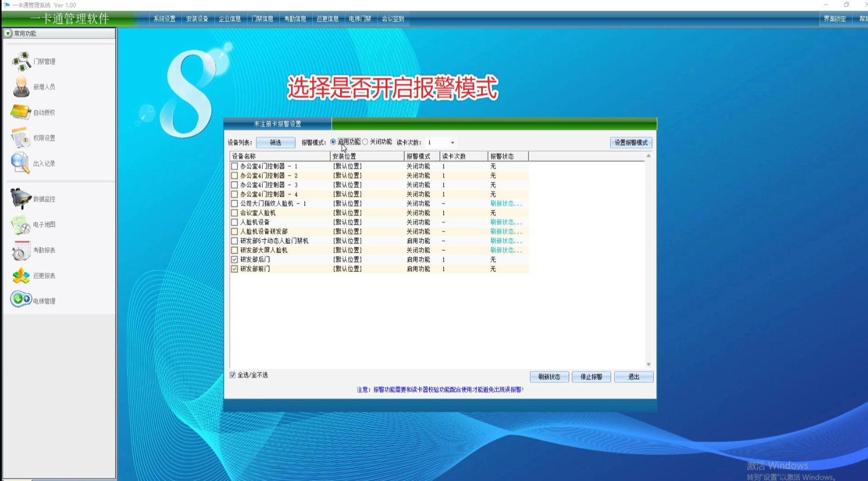This screenshot has height=481, width=868.
Task: Open the 权限设置 icon
Action: point(21,138)
